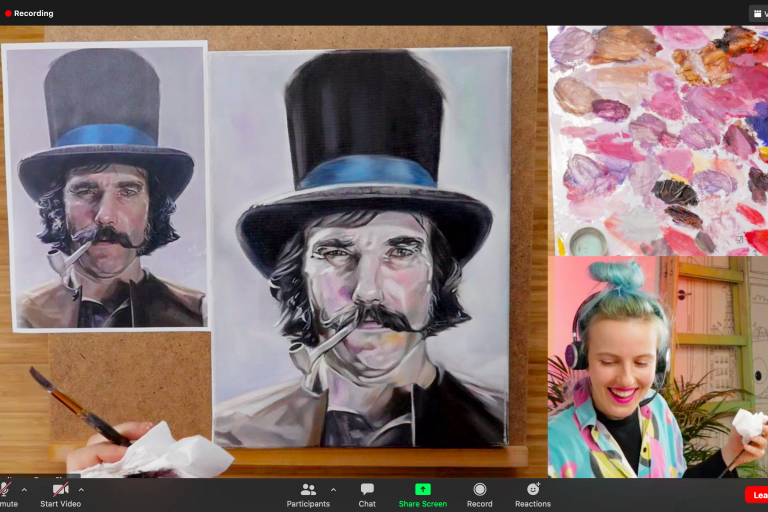Select the paint palette video tile
This screenshot has height=512, width=768.
(x=658, y=141)
